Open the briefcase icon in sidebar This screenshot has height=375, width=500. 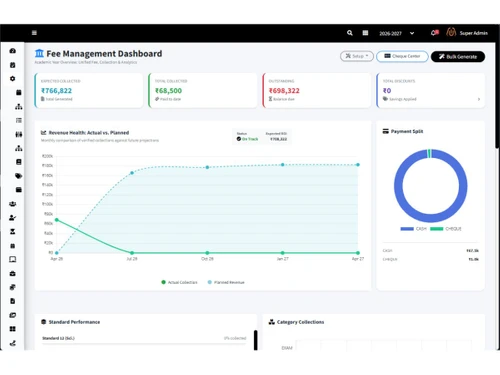click(13, 273)
